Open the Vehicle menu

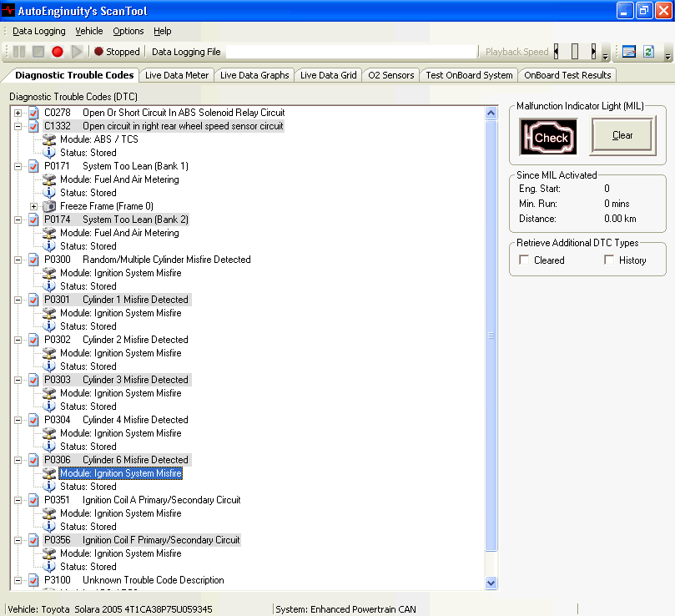coord(89,31)
